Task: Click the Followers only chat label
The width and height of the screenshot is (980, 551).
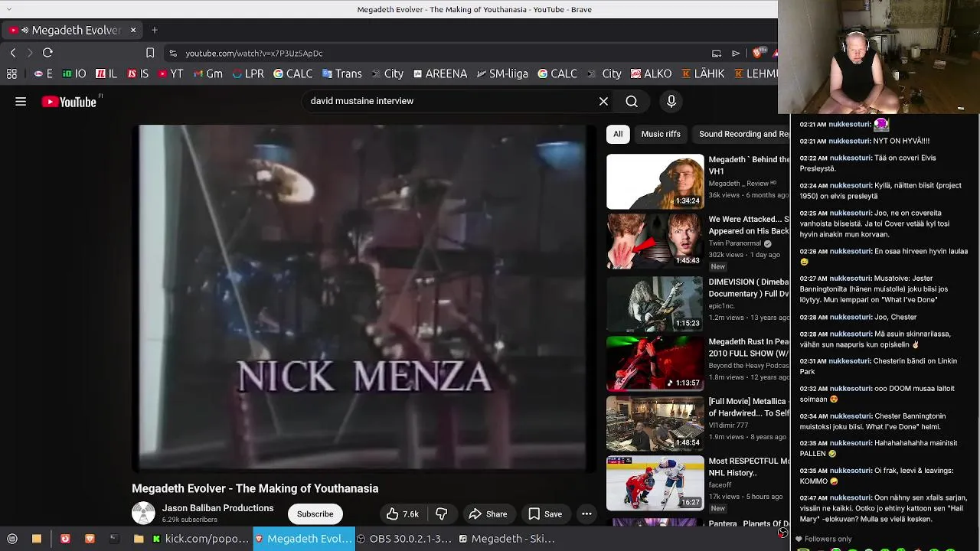Action: (828, 539)
